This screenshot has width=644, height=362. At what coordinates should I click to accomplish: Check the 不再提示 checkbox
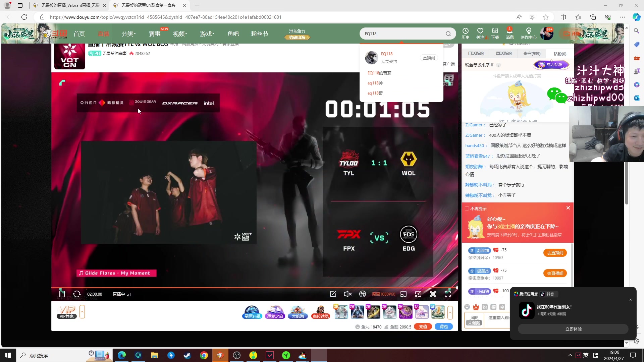point(467,208)
